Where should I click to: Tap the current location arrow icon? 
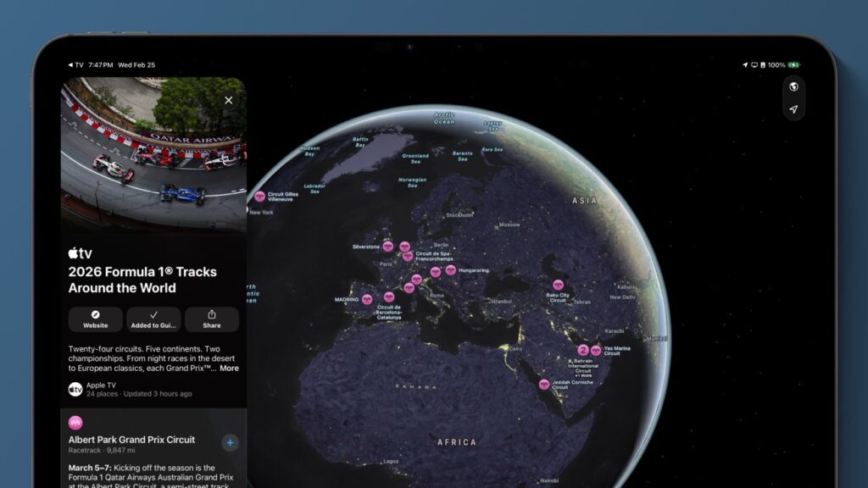click(792, 109)
